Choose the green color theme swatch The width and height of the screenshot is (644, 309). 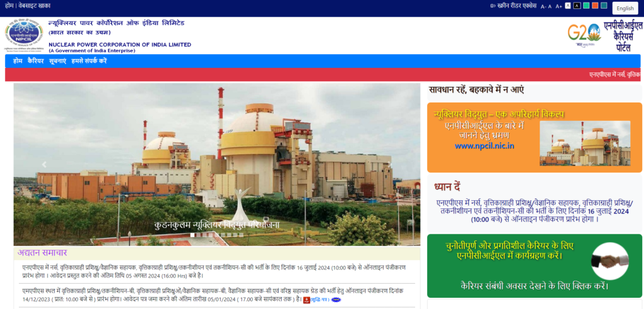586,5
